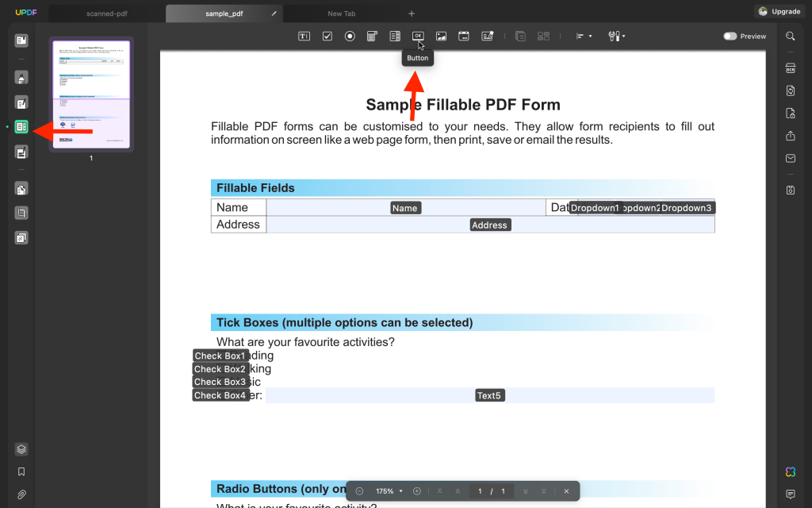The image size is (812, 508).
Task: Toggle the Preview switch
Action: (x=730, y=36)
